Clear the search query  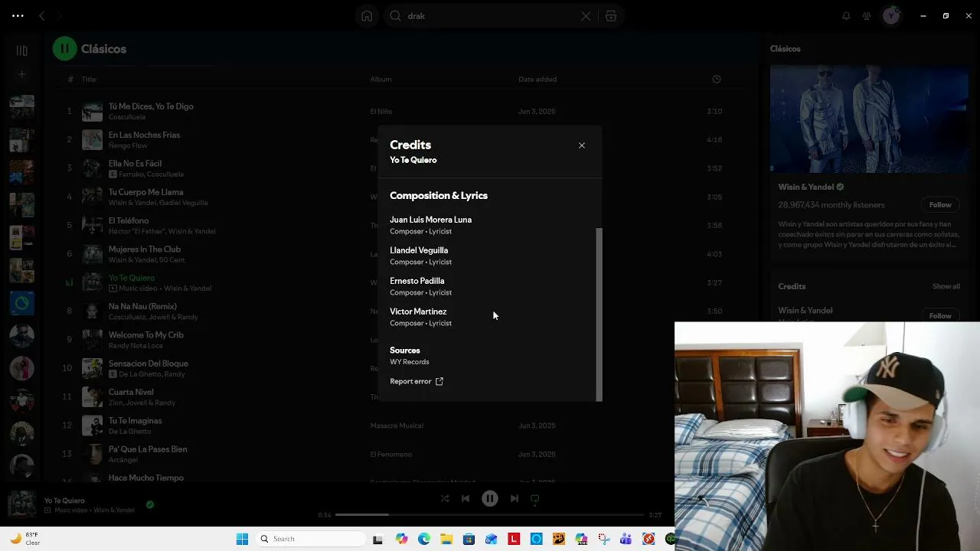(586, 16)
